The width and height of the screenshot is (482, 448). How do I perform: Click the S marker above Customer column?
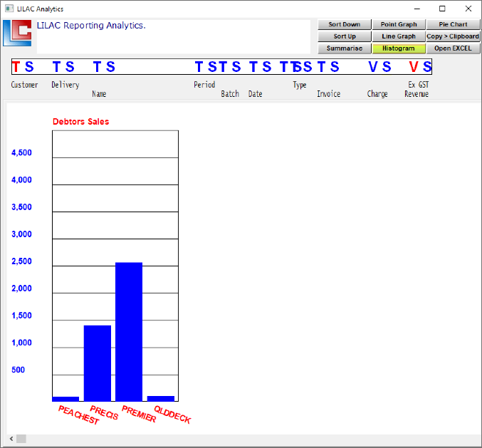[29, 67]
